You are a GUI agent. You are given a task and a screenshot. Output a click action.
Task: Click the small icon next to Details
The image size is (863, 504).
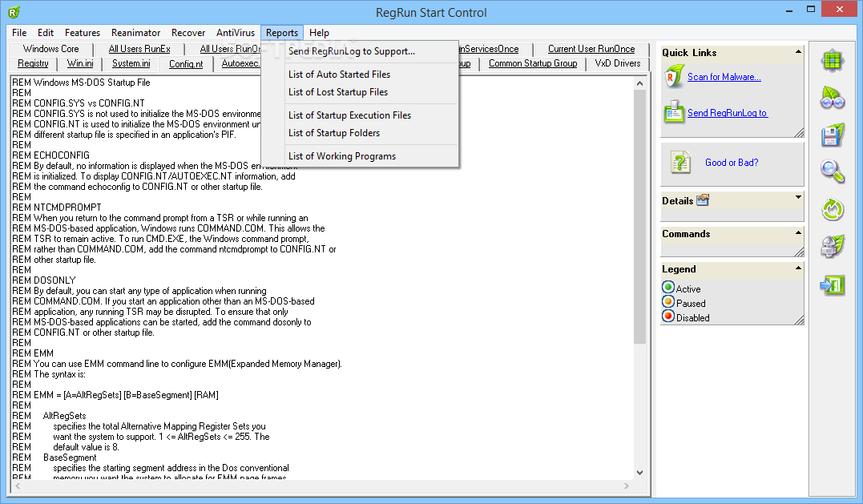point(703,200)
